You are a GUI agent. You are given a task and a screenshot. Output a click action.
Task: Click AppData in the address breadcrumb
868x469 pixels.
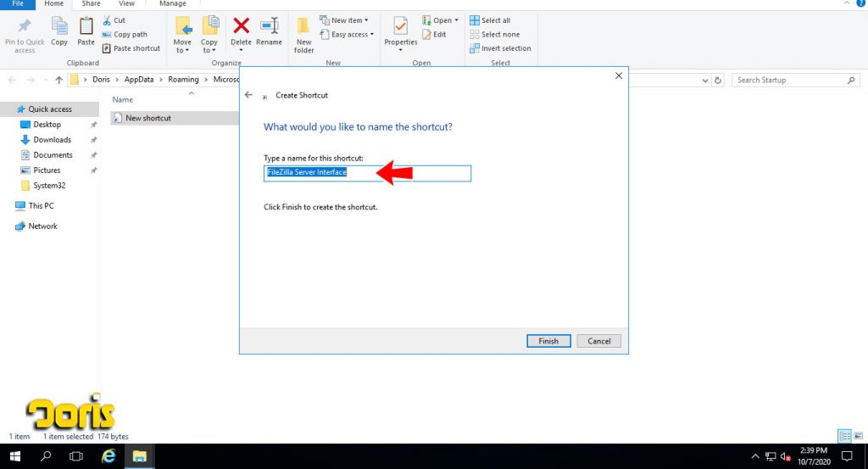point(139,80)
